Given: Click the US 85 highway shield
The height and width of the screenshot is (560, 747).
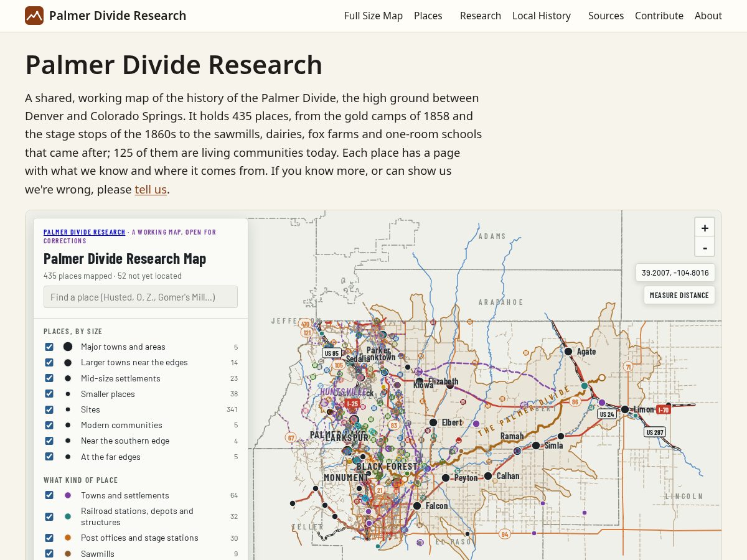Looking at the screenshot, I should click(332, 353).
